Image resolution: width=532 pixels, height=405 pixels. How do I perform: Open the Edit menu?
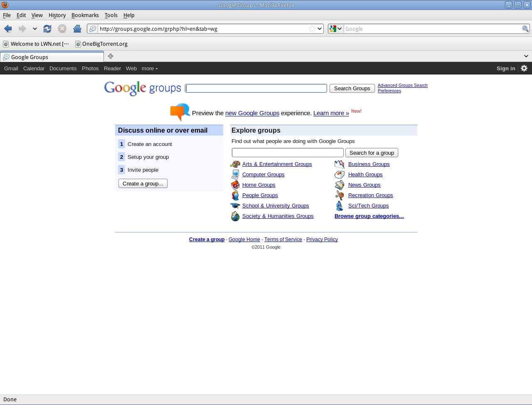point(21,15)
